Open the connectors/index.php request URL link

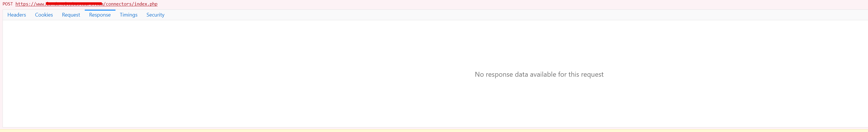86,4
